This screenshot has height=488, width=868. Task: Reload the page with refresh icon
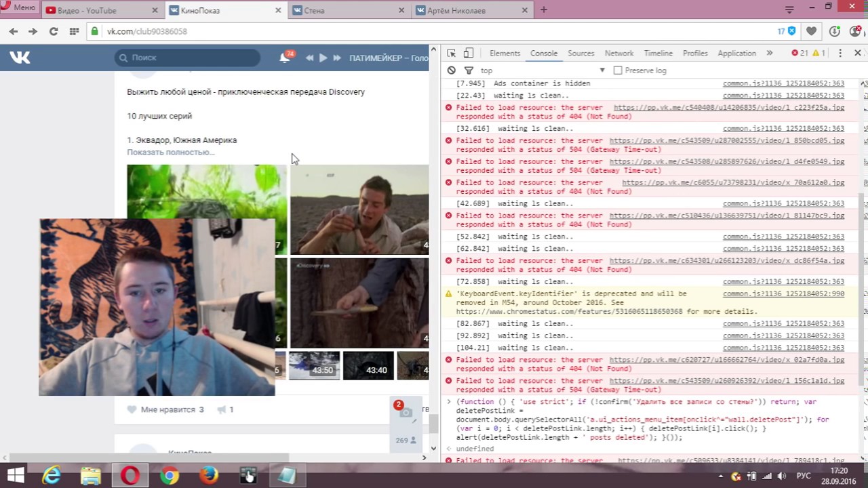(54, 31)
